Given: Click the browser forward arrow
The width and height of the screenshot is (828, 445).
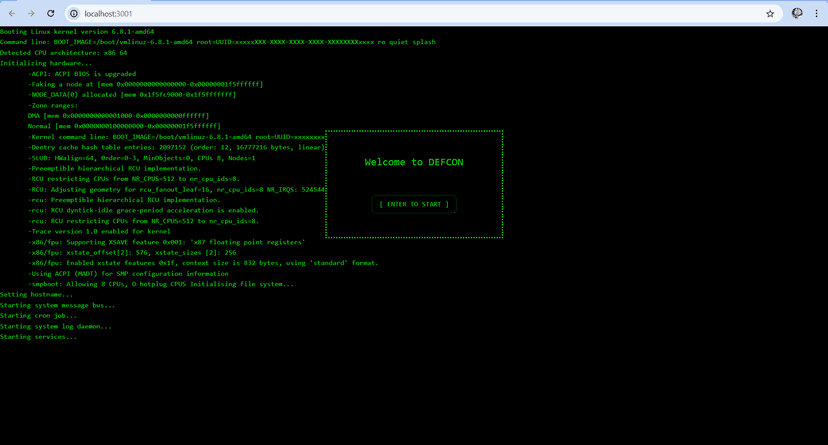Looking at the screenshot, I should [31, 14].
